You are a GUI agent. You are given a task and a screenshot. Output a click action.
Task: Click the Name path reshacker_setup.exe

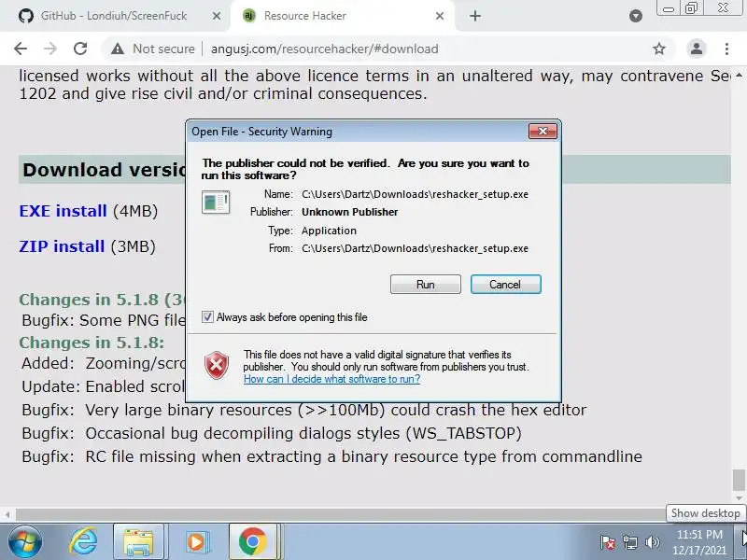(x=415, y=194)
